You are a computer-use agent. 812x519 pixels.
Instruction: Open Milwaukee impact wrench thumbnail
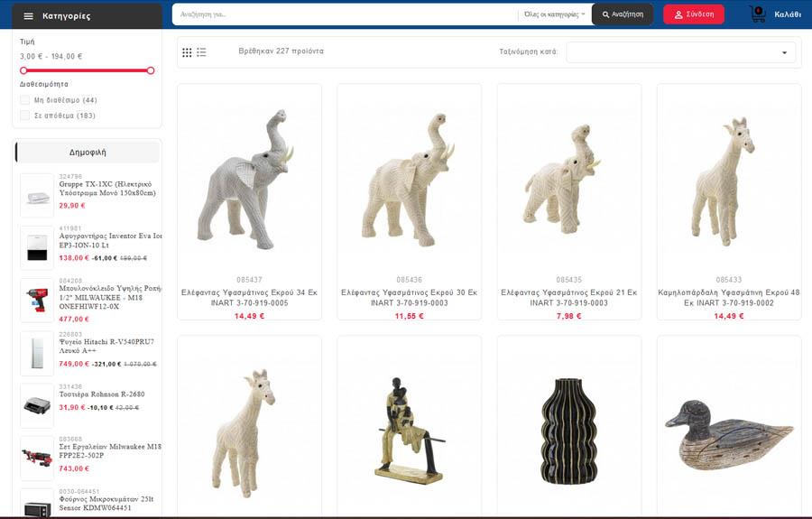tap(37, 301)
